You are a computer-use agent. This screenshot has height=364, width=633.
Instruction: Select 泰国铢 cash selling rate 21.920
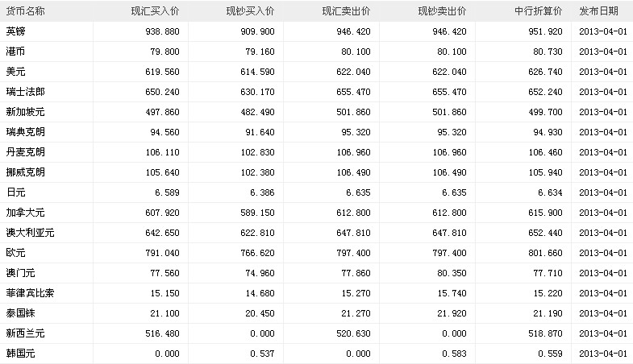(x=451, y=312)
